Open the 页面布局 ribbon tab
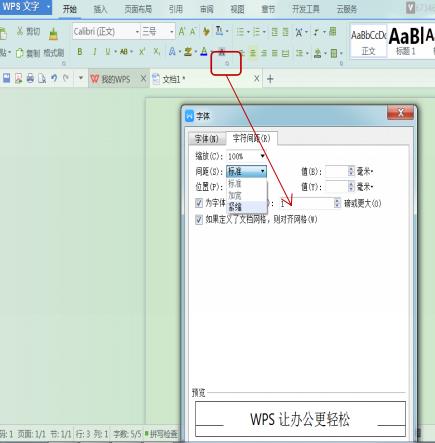The image size is (435, 443). pyautogui.click(x=138, y=9)
